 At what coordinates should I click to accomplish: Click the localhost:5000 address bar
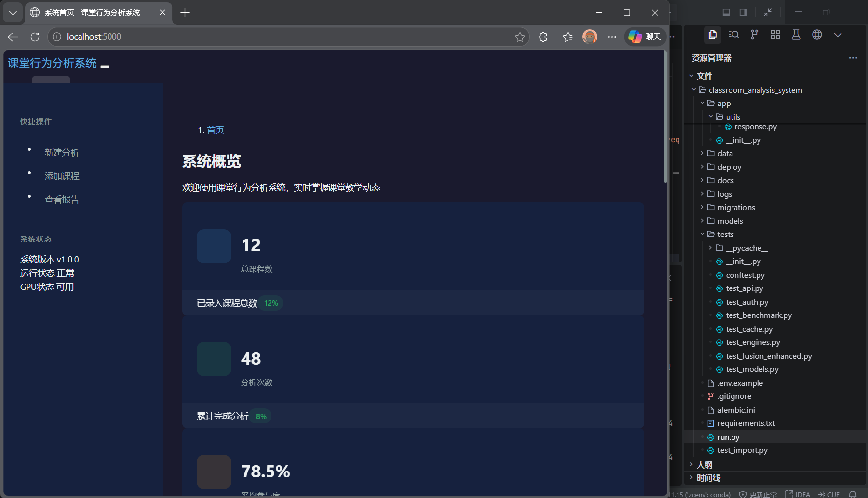(285, 37)
